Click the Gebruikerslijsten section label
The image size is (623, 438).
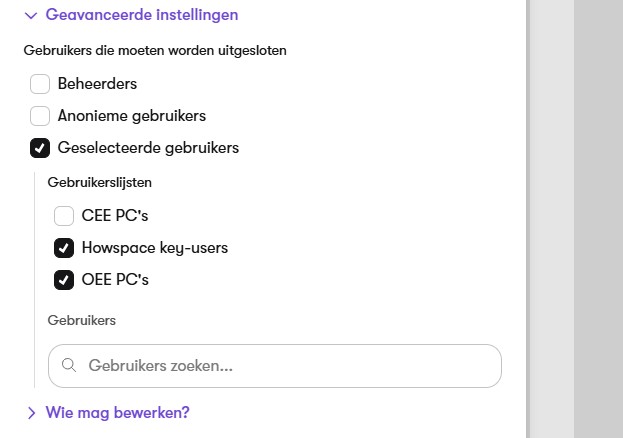click(x=100, y=182)
